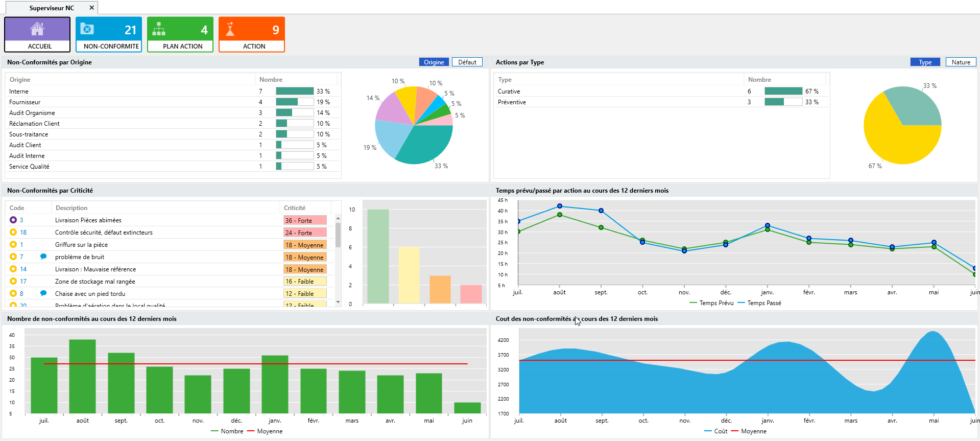Sort the origin table by the Nombre column
Image resolution: width=980 pixels, height=441 pixels.
click(296, 79)
